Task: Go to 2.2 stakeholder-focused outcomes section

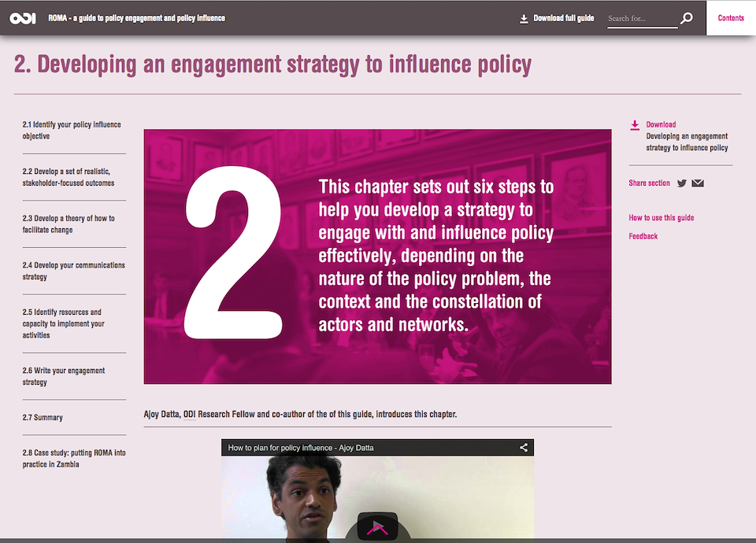Action: pos(69,177)
